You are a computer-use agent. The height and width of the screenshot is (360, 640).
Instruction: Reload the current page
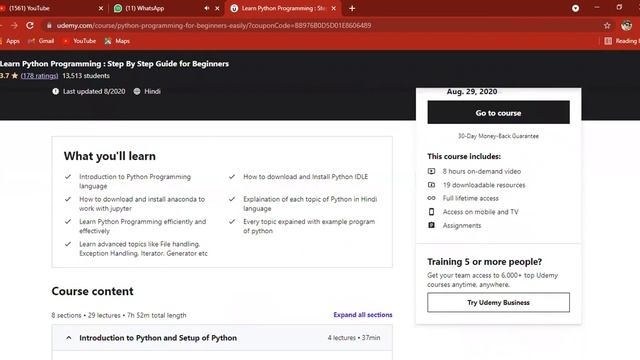click(30, 25)
